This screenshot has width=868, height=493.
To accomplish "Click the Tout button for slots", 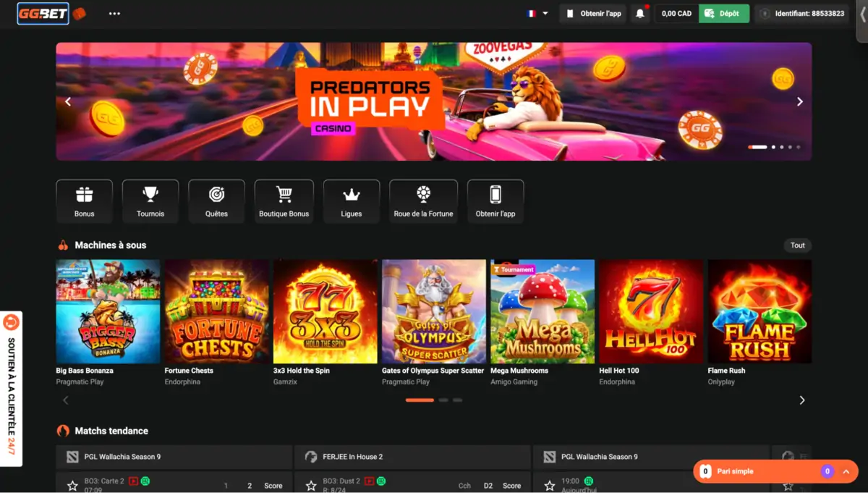I will pyautogui.click(x=797, y=245).
